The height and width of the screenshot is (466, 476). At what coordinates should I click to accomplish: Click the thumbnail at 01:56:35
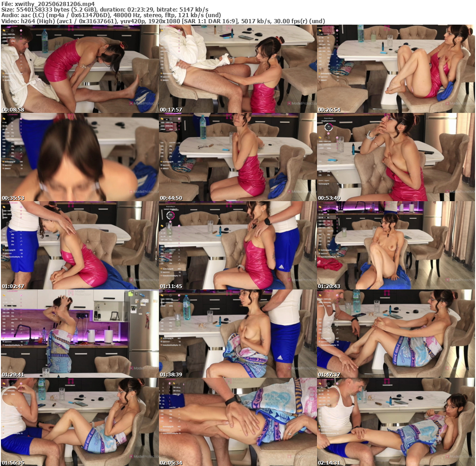tap(79, 422)
